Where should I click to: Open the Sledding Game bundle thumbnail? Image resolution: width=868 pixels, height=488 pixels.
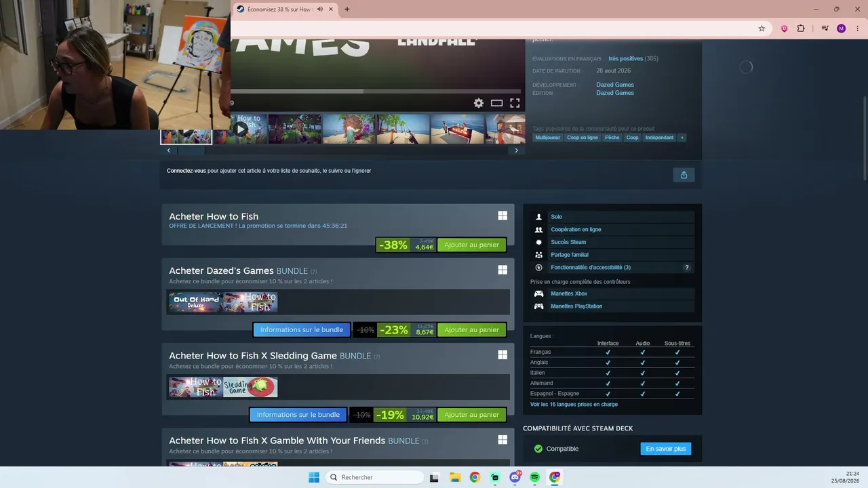coord(250,387)
